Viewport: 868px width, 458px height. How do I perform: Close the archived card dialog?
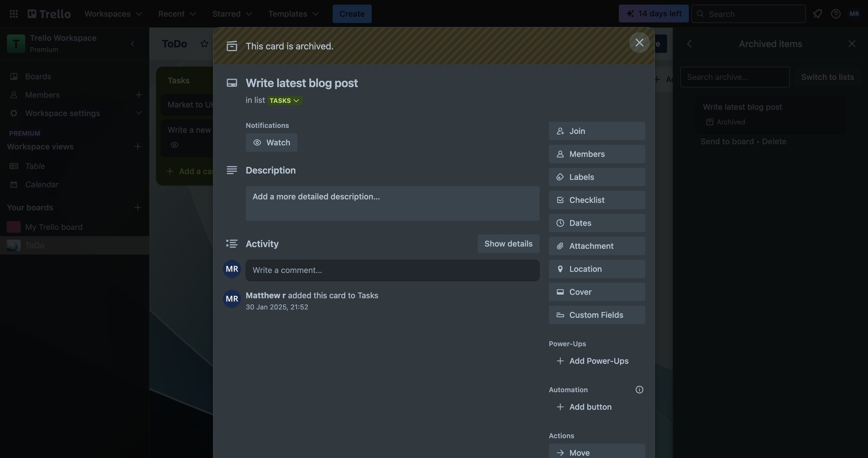tap(639, 43)
